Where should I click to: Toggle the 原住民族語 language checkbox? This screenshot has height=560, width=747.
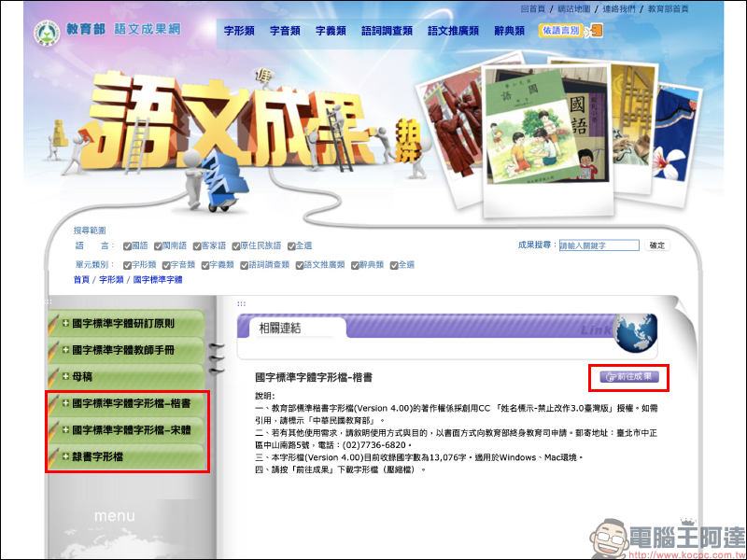pyautogui.click(x=236, y=246)
